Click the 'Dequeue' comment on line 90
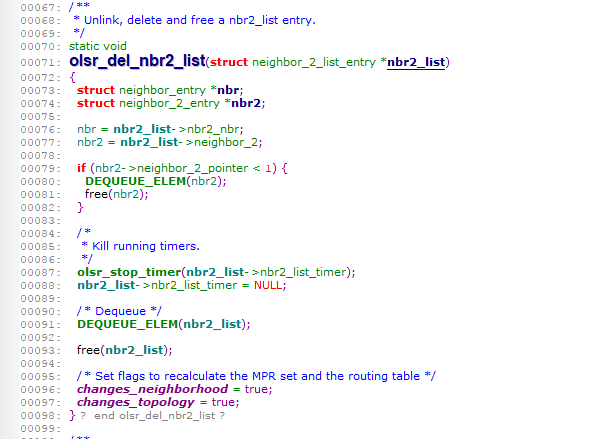 pos(120,311)
